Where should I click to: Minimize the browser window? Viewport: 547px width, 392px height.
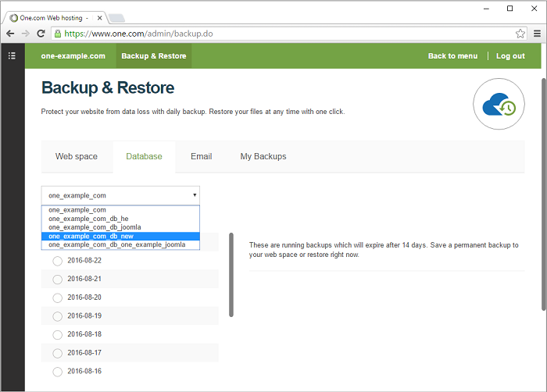coord(486,9)
